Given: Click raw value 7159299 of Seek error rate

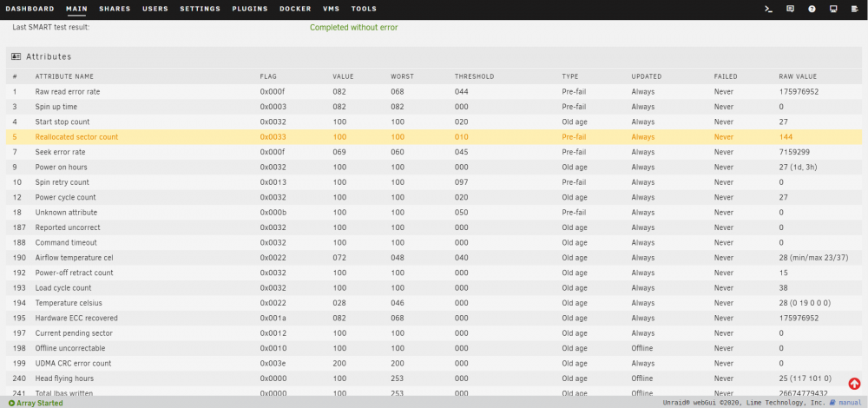Looking at the screenshot, I should click(x=795, y=152).
